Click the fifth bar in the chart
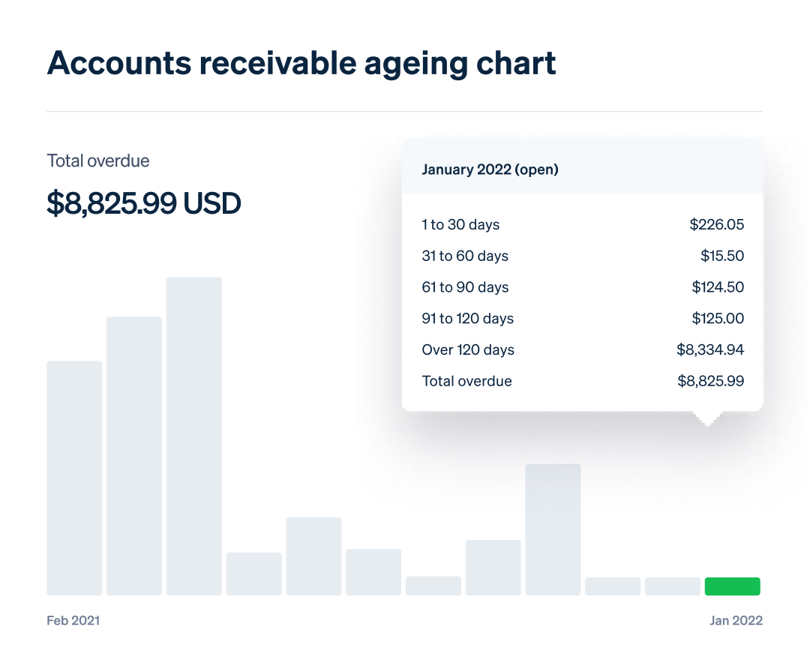Screen dimensions: 810x672 click(x=313, y=556)
